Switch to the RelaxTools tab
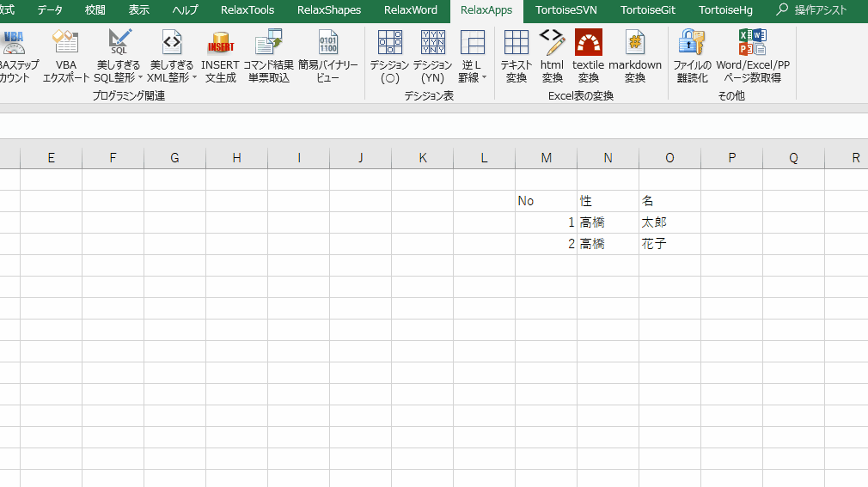868x487 pixels. click(x=248, y=10)
